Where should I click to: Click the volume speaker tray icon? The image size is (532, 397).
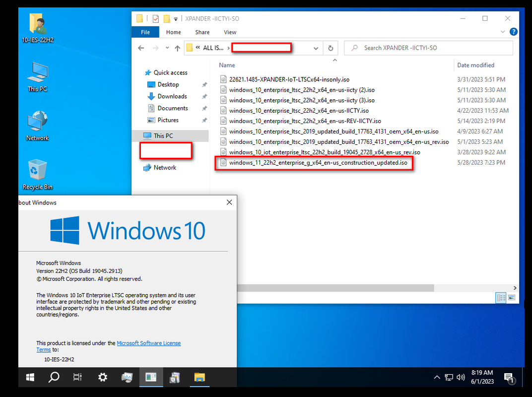pos(461,377)
